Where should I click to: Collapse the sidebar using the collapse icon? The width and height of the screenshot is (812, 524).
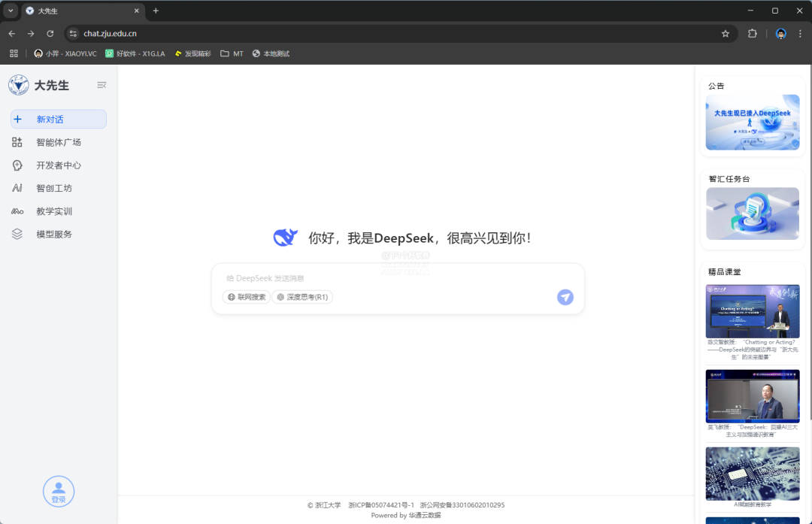pos(101,85)
